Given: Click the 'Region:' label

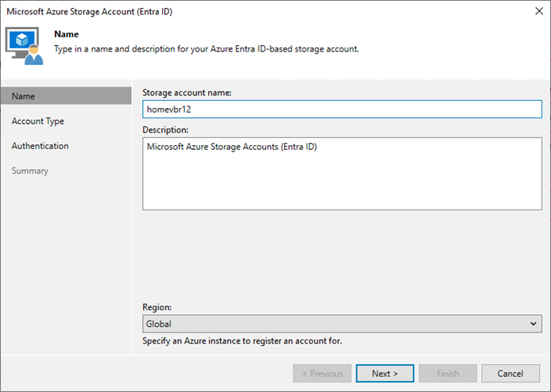Looking at the screenshot, I should (157, 307).
